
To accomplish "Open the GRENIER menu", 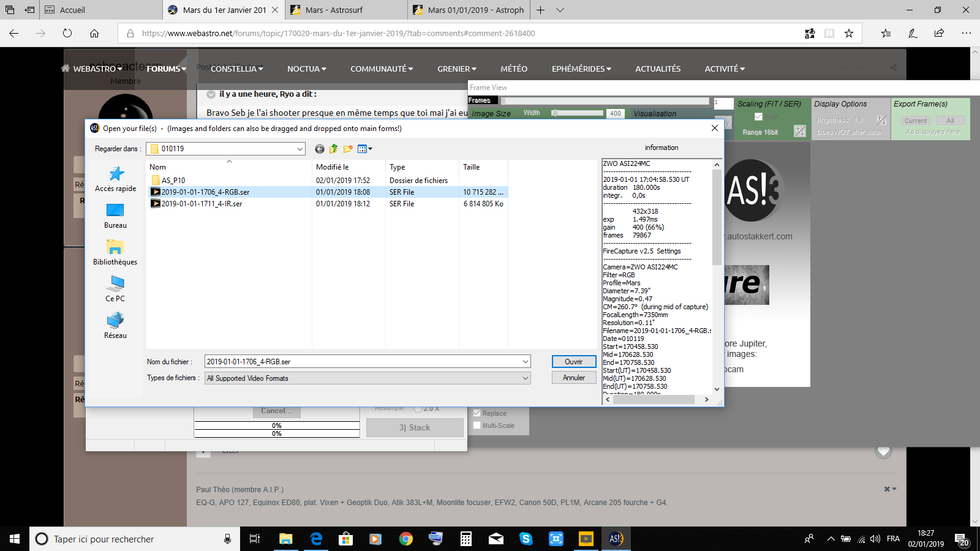I will pos(457,69).
